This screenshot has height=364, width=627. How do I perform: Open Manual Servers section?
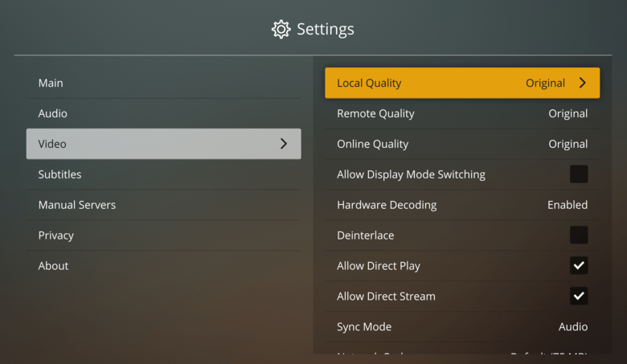coord(163,205)
